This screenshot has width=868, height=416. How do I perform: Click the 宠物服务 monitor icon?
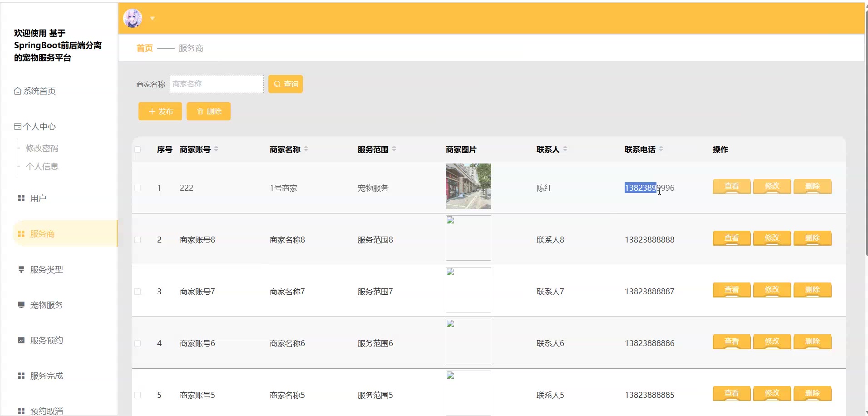click(21, 305)
